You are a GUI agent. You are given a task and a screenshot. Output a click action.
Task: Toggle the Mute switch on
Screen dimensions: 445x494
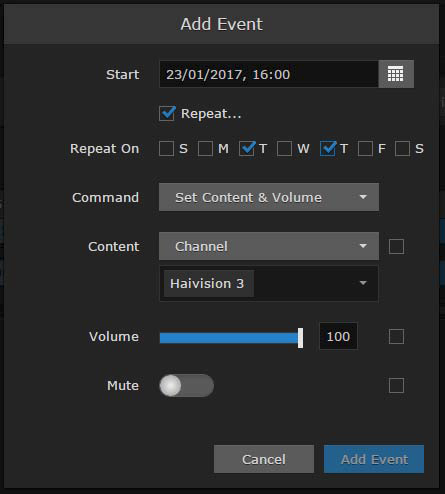186,386
